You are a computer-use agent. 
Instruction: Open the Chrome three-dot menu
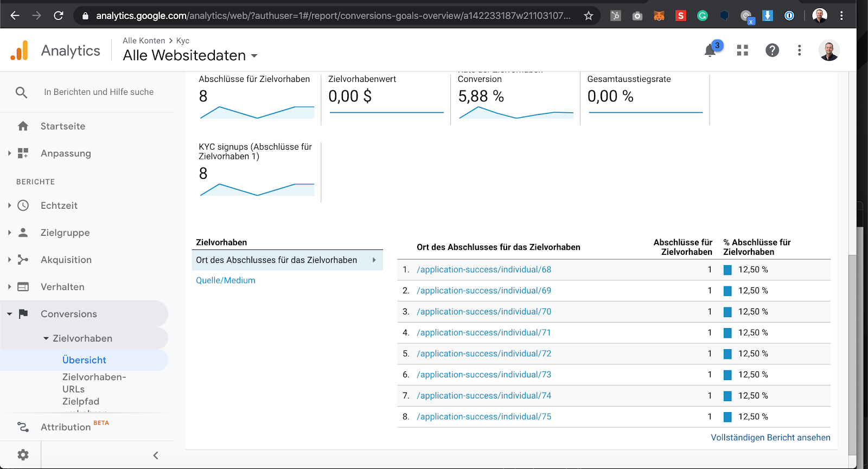pyautogui.click(x=841, y=16)
